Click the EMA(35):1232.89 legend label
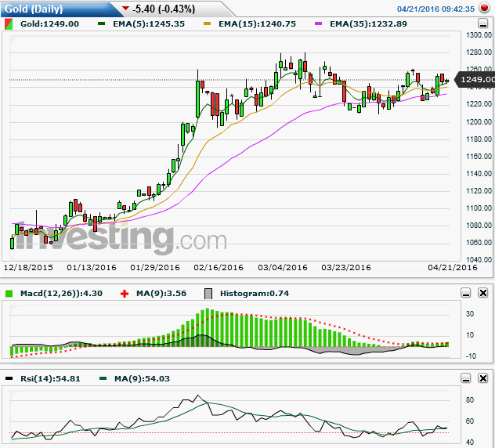This screenshot has width=495, height=448. click(x=368, y=24)
